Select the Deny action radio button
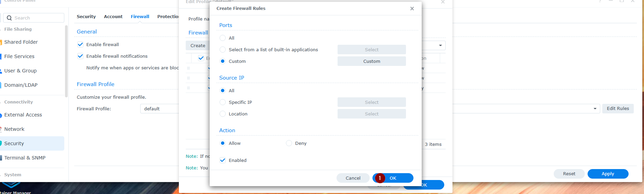This screenshot has height=194, width=644. click(x=289, y=143)
